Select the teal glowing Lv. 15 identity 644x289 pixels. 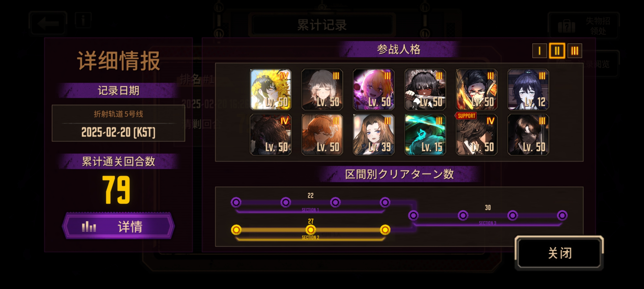coord(425,135)
